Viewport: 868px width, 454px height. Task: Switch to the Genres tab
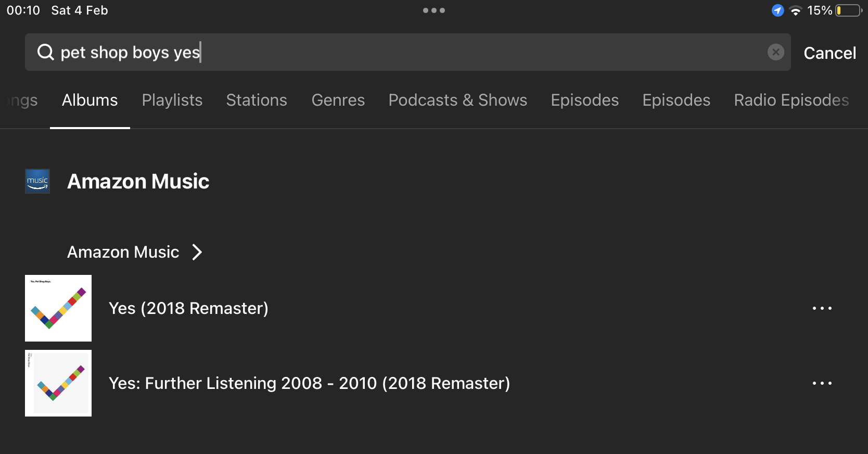[338, 100]
